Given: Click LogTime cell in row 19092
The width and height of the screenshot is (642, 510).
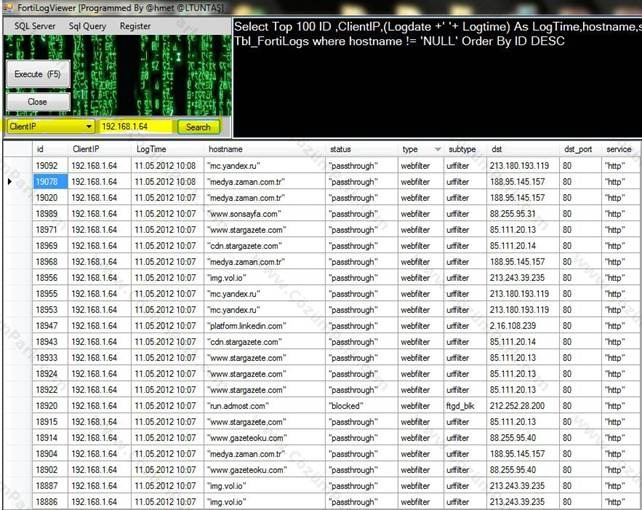Looking at the screenshot, I should pos(167,166).
